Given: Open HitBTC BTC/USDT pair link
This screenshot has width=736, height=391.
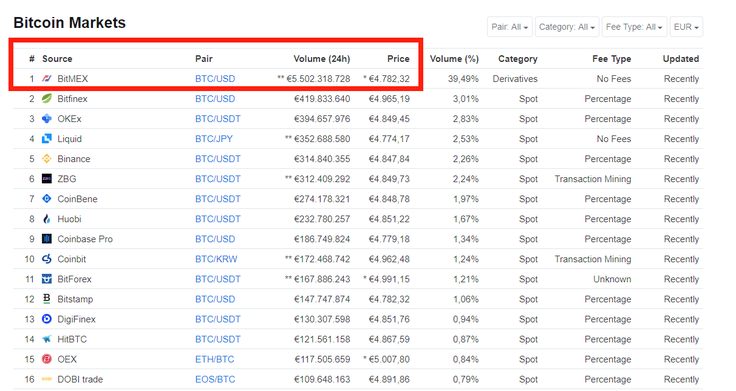Looking at the screenshot, I should pos(218,339).
